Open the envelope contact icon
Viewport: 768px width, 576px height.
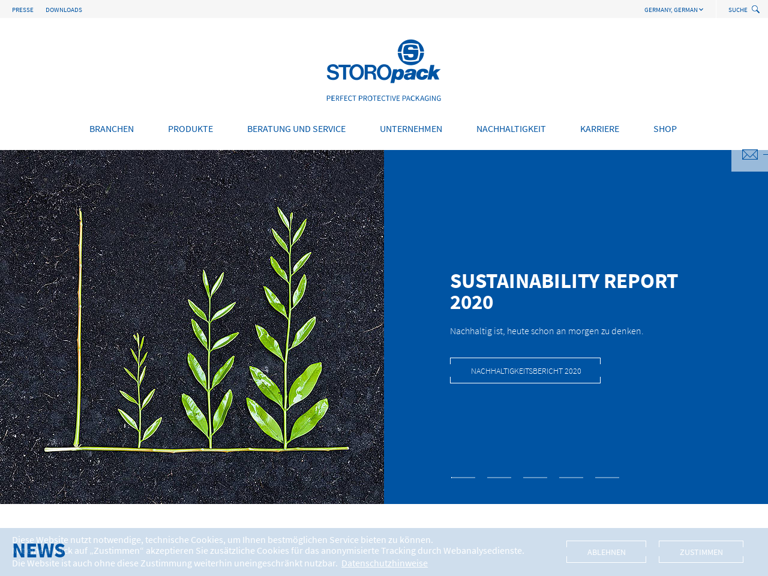[x=749, y=155]
